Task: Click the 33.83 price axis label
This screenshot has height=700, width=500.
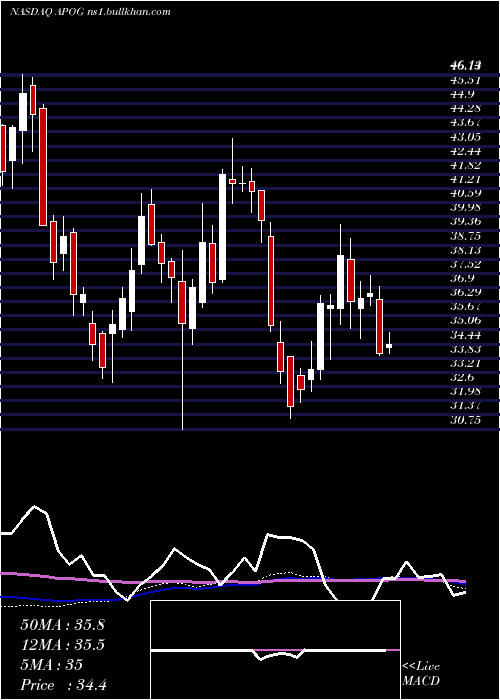Action: pyautogui.click(x=466, y=350)
